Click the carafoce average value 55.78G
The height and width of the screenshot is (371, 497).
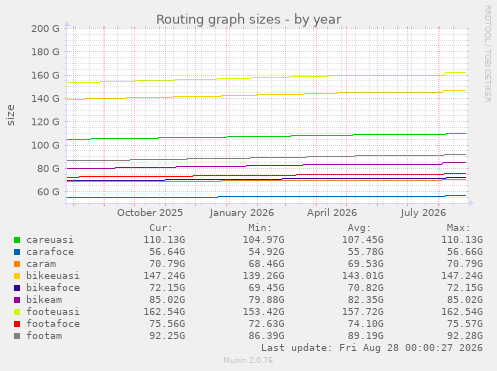366,252
